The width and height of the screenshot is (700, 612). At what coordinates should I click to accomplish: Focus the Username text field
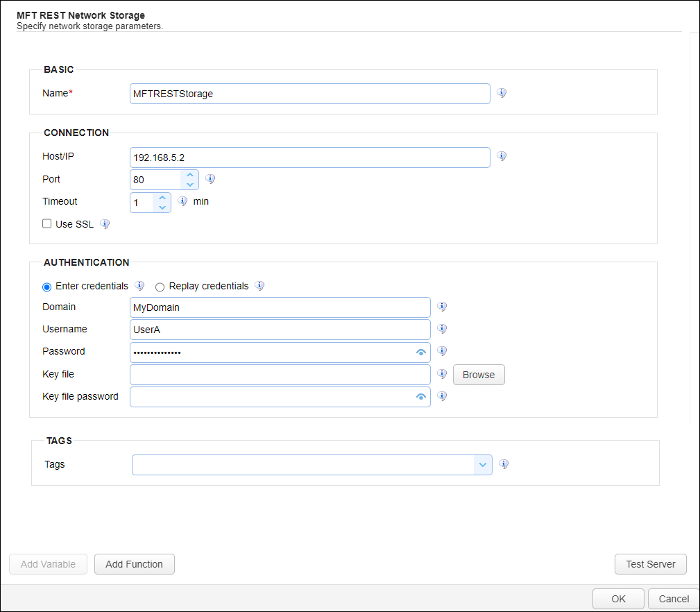[x=280, y=330]
